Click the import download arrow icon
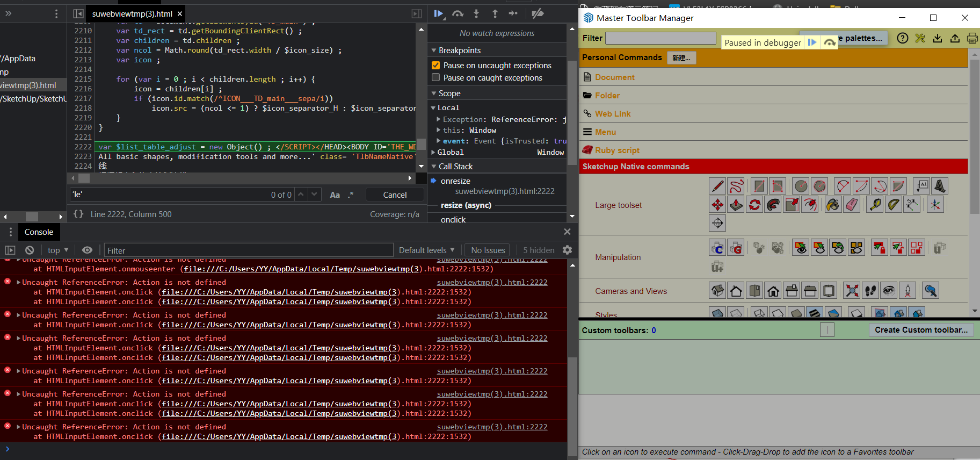This screenshot has width=980, height=460. (x=938, y=38)
